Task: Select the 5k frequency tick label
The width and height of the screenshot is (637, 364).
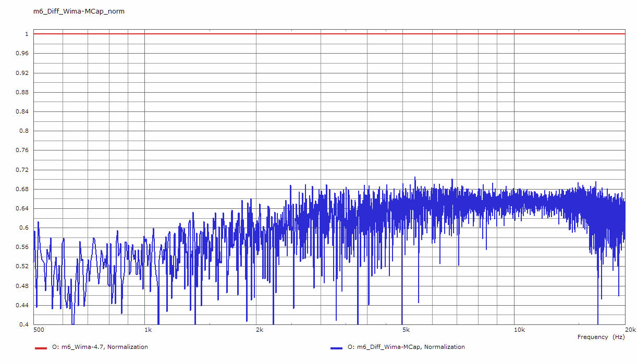Action: click(x=406, y=330)
